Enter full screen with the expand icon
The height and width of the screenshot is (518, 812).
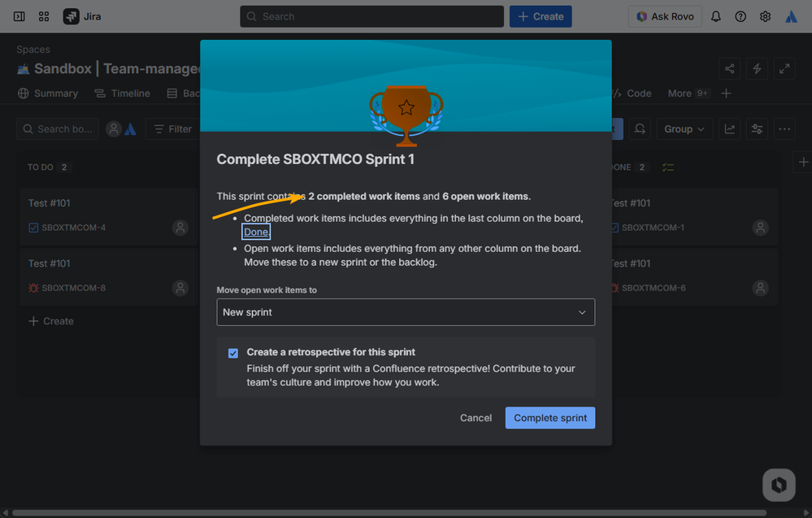point(784,68)
